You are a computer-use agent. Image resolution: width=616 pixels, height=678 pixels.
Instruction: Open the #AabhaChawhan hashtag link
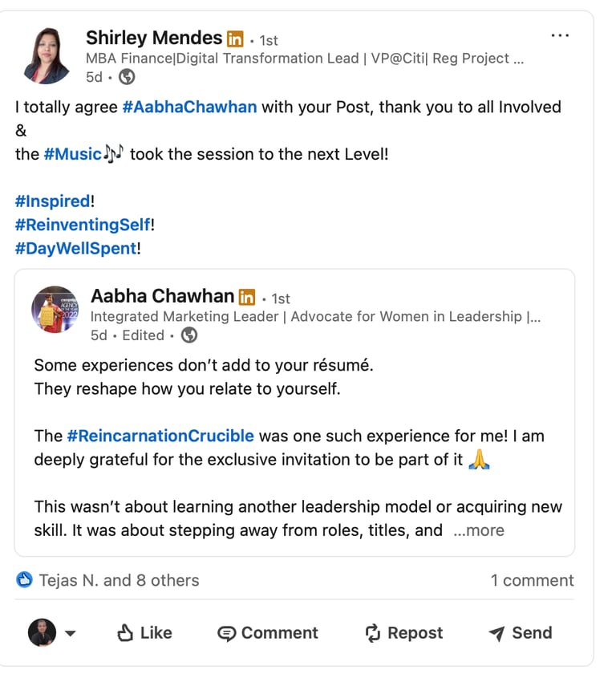pyautogui.click(x=189, y=107)
